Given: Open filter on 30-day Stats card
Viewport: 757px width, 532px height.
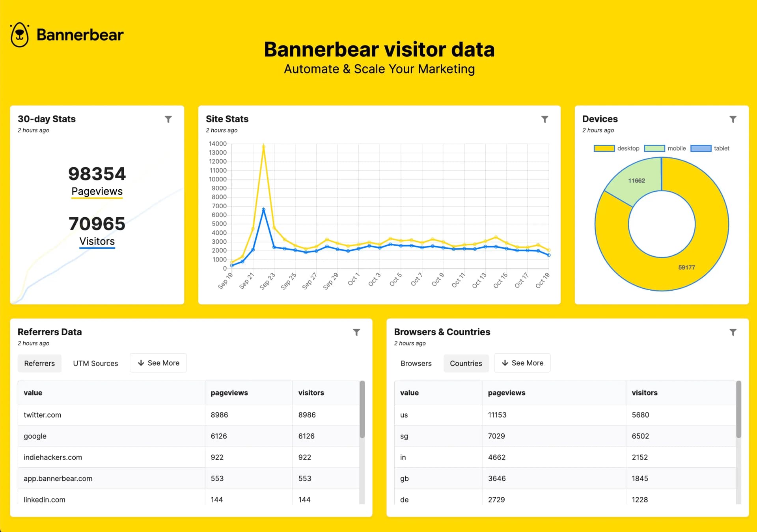Looking at the screenshot, I should tap(168, 119).
